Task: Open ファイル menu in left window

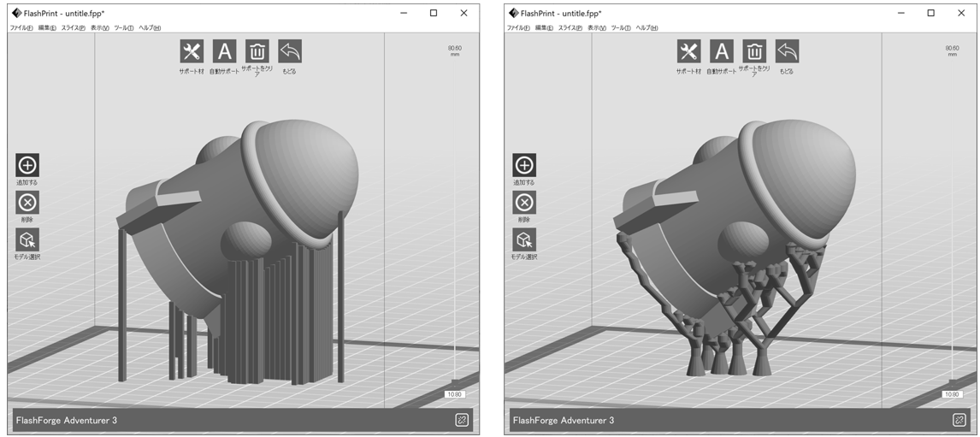Action: click(21, 28)
